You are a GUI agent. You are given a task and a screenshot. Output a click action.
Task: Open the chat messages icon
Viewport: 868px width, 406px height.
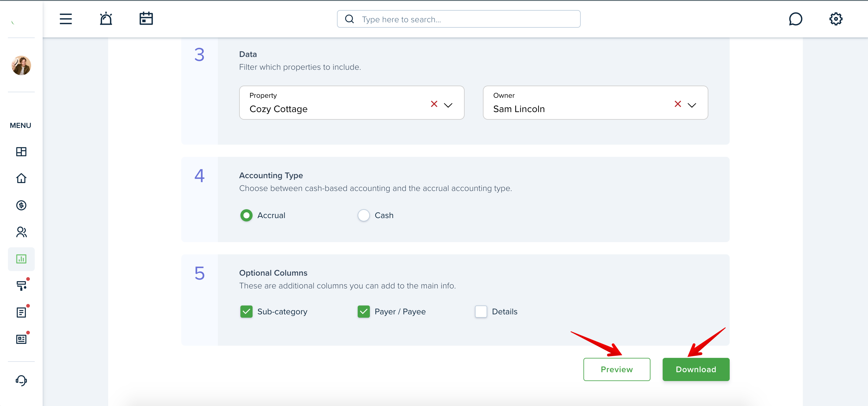pyautogui.click(x=795, y=19)
